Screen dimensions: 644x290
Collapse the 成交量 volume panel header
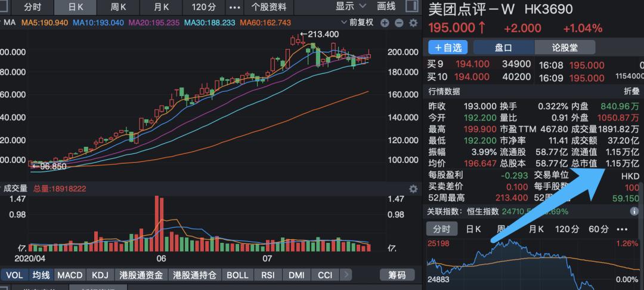(x=1, y=189)
